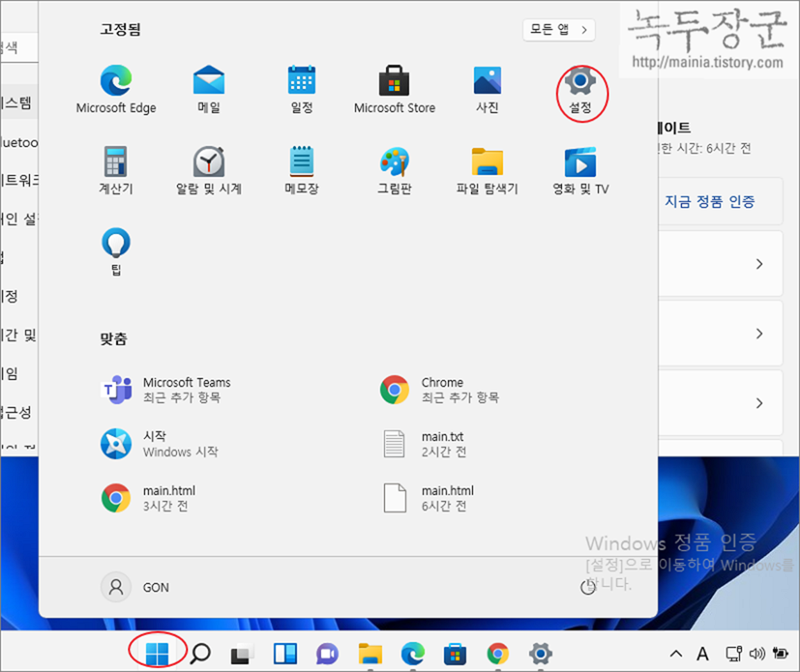The image size is (800, 672).
Task: Open 메모장 (Notepad)
Action: (301, 171)
